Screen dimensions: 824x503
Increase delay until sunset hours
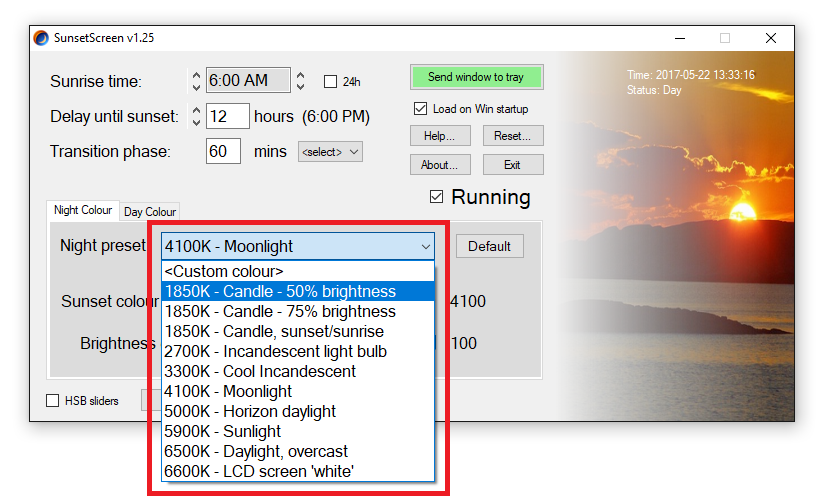click(196, 111)
